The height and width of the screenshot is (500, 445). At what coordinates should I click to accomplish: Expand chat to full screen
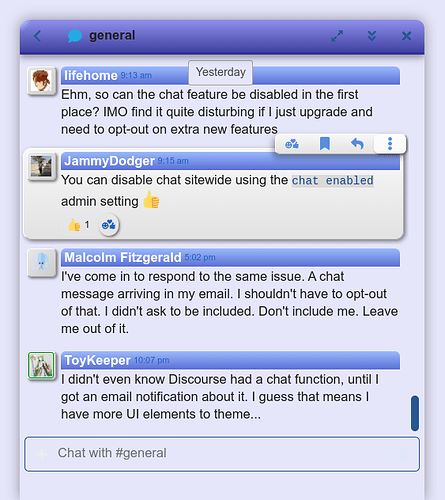pyautogui.click(x=337, y=36)
